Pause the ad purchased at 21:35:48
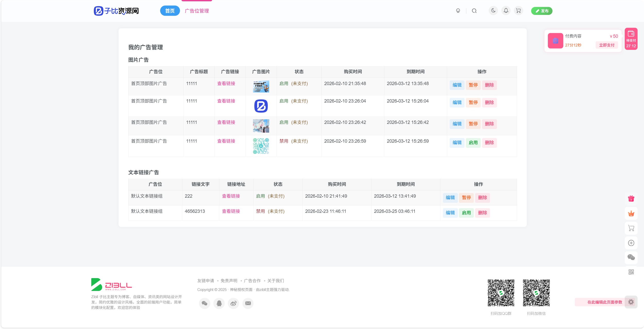The width and height of the screenshot is (644, 329). (473, 85)
